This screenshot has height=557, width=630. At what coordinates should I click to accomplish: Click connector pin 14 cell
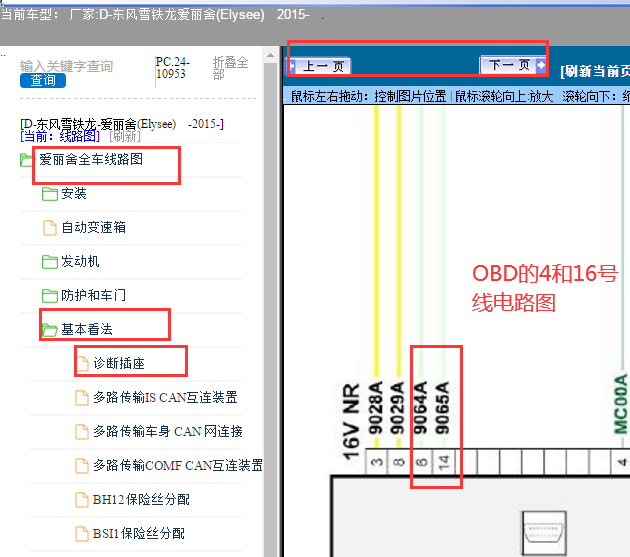443,462
